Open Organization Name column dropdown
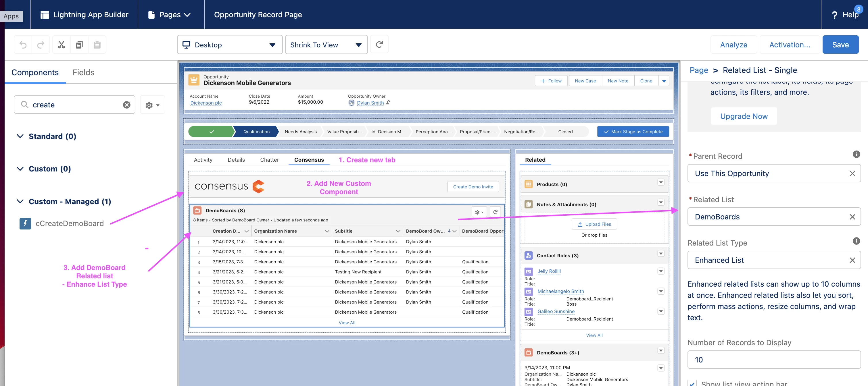The image size is (868, 386). pos(327,231)
